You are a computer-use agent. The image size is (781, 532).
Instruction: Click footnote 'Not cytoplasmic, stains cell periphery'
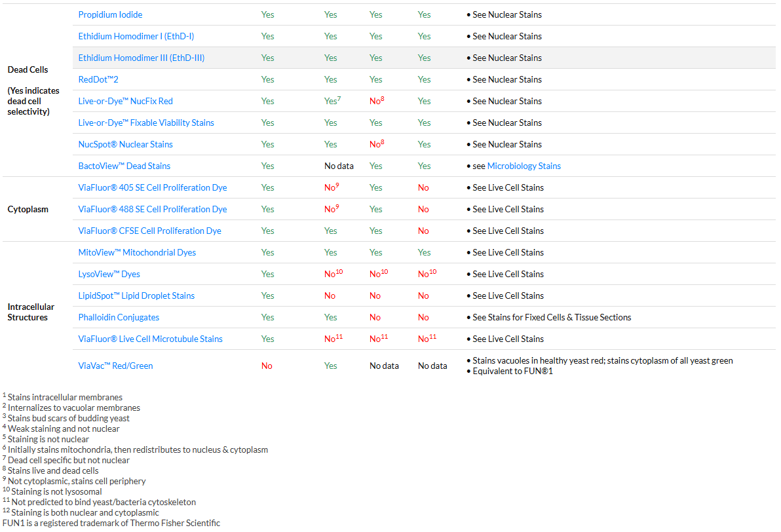[77, 481]
